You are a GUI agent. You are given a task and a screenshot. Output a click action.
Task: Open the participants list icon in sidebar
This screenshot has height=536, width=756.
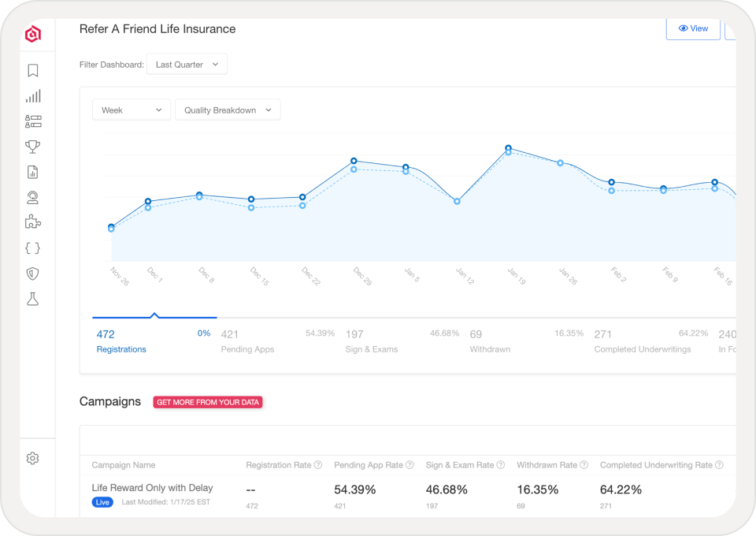[x=33, y=121]
